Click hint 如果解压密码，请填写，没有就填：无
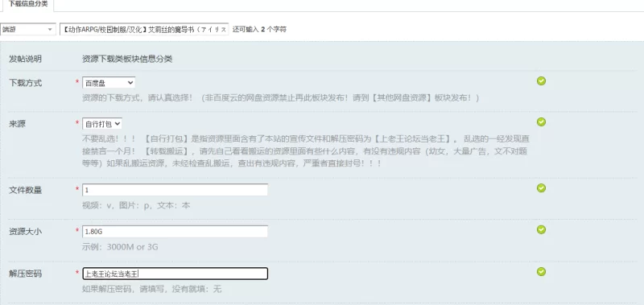The width and height of the screenshot is (644, 305). point(152,289)
